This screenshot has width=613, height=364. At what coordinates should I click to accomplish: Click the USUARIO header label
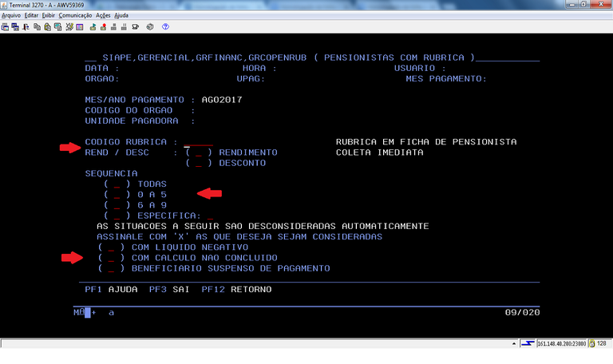420,69
